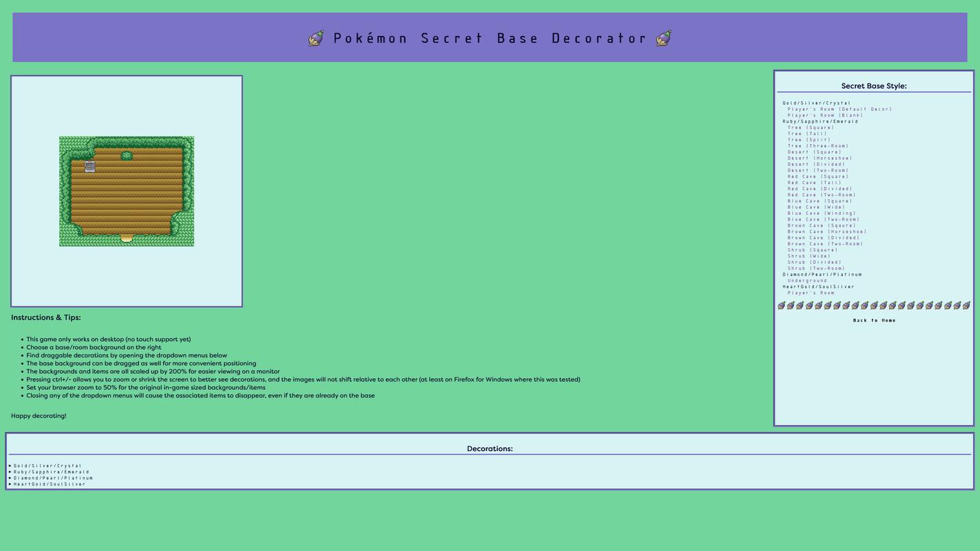
Task: Pick the Desert (Divided) base
Action: [816, 165]
